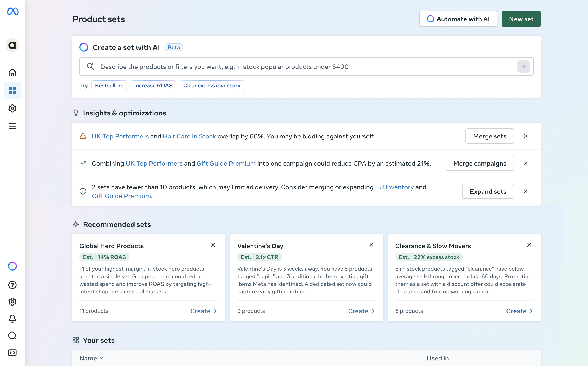Viewport: 588px width, 366px height.
Task: Dismiss the Clearance & Slow Movers card
Action: [529, 245]
